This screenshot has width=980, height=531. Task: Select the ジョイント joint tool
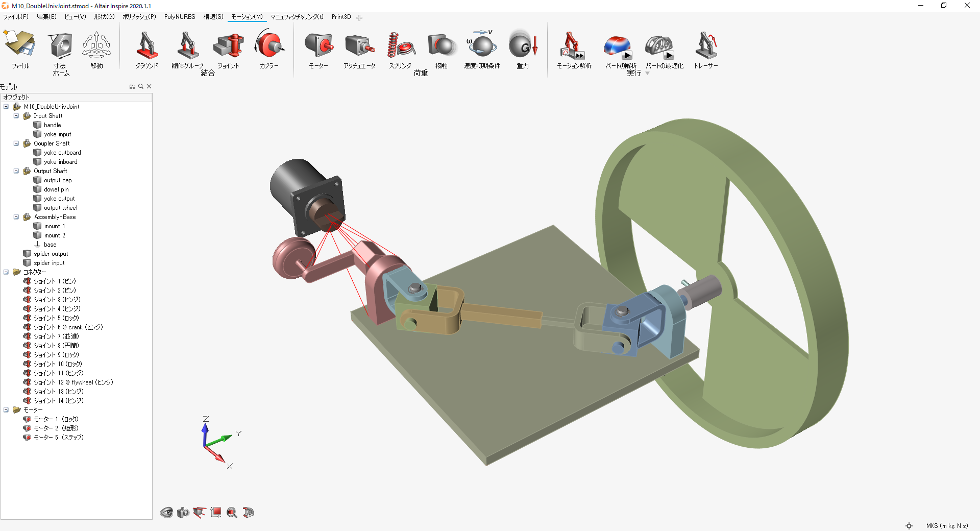pyautogui.click(x=228, y=45)
